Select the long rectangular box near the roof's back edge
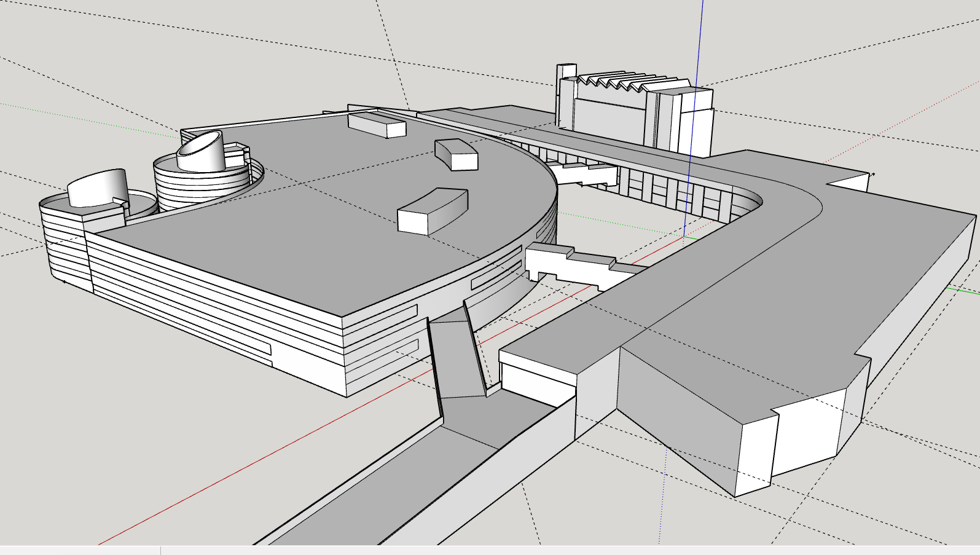The width and height of the screenshot is (980, 555). click(377, 124)
